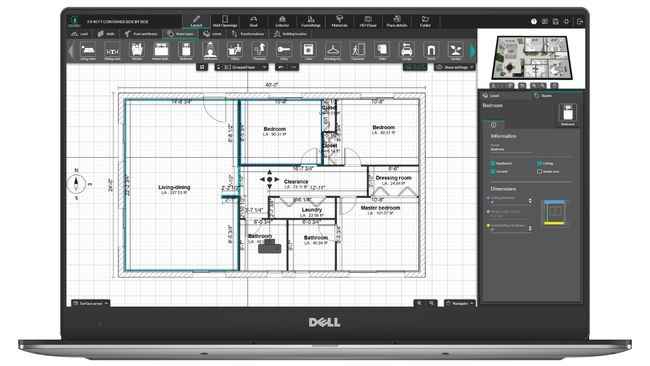650x366 pixels.
Task: Choose the Office room type icon
Action: click(x=235, y=51)
